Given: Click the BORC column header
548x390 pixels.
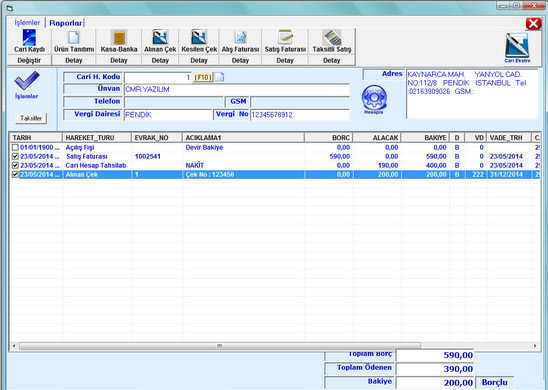Looking at the screenshot, I should click(329, 138).
